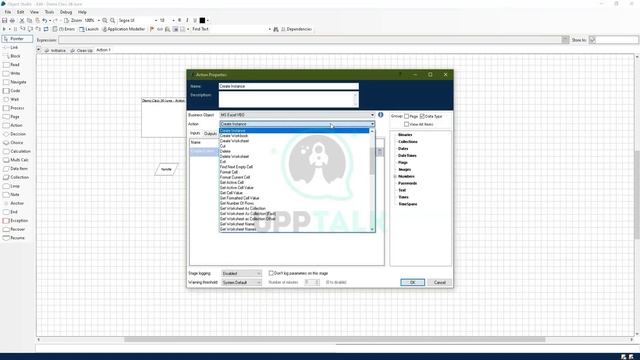
Task: Pick the Decision stage tool
Action: [x=18, y=134]
